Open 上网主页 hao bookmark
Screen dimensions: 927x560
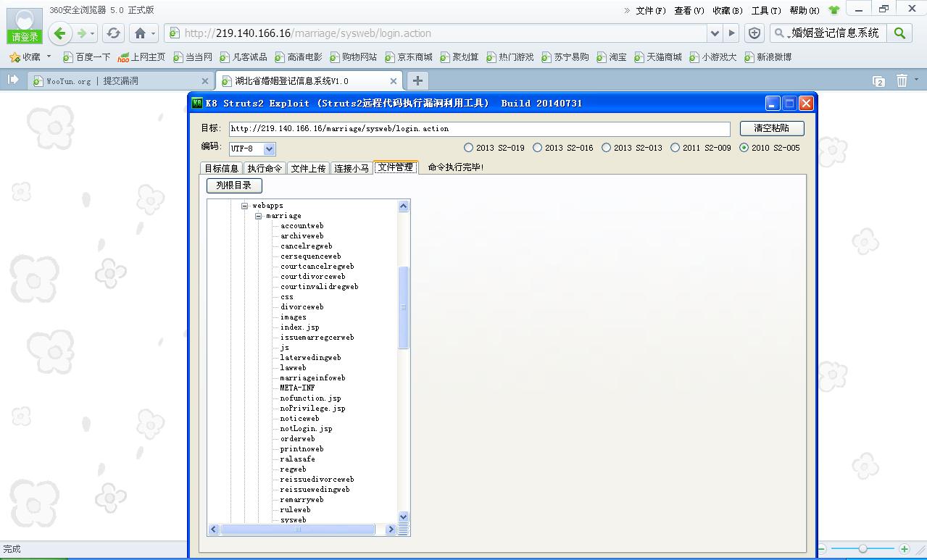(141, 57)
